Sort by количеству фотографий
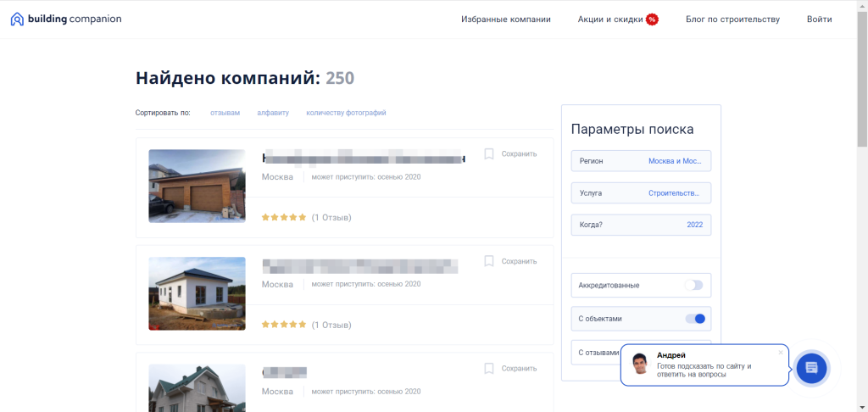This screenshot has height=412, width=868. pos(346,113)
